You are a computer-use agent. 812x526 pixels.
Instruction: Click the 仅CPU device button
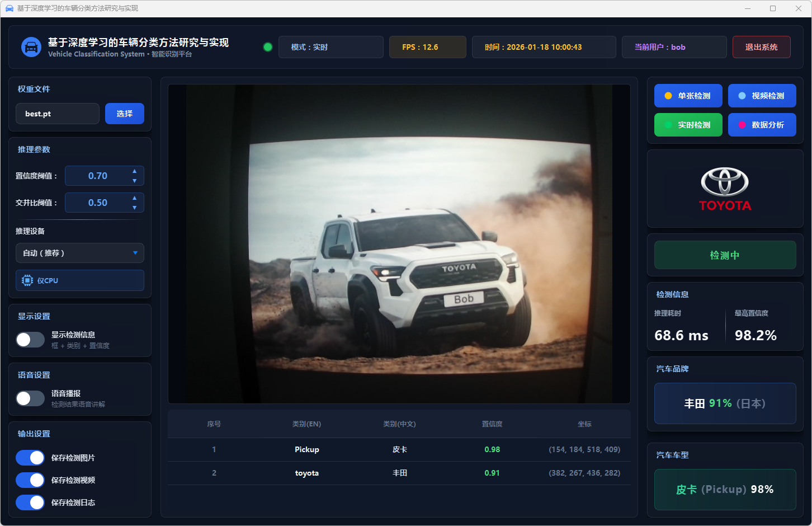tap(80, 280)
